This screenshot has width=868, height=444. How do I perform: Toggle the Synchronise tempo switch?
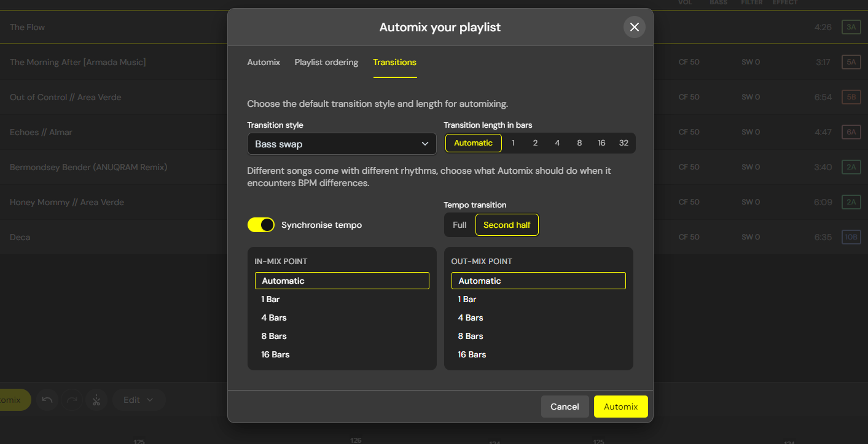click(x=261, y=225)
